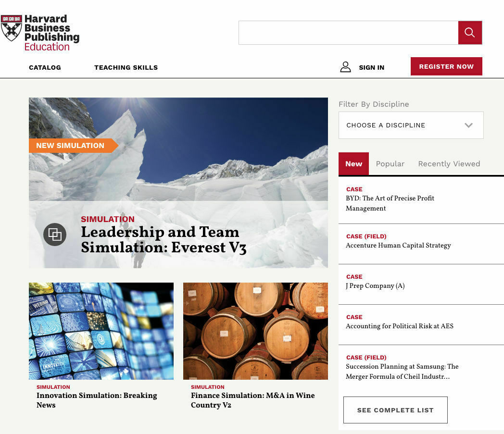Click the Sign In link
Viewport: 504px width, 434px height.
tap(371, 67)
